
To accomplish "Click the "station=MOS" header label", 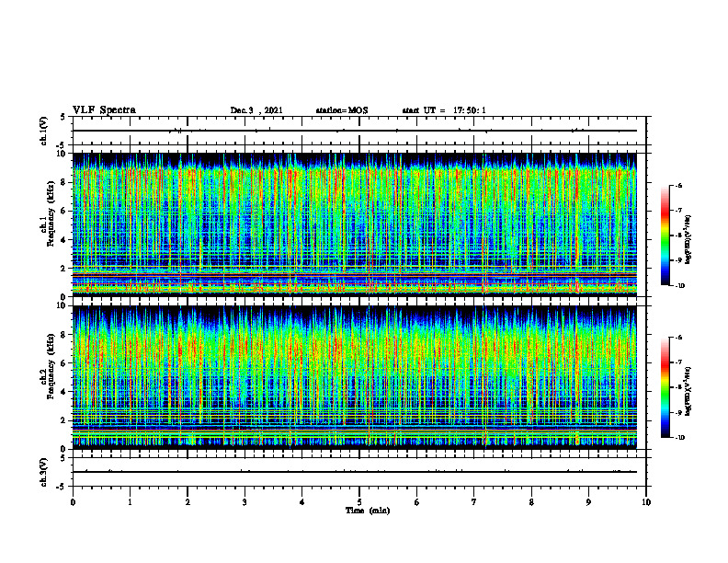I will point(342,110).
